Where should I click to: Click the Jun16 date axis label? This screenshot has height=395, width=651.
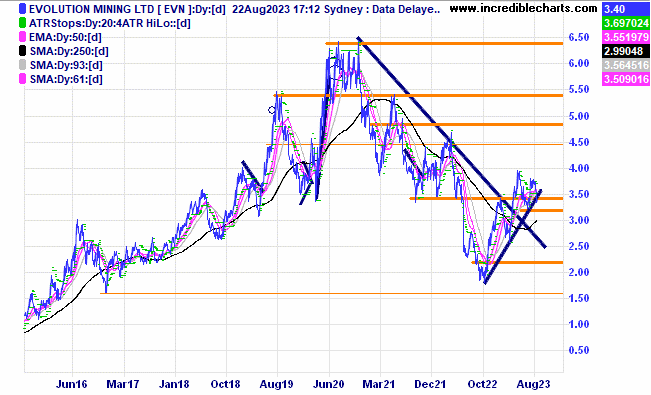[72, 384]
